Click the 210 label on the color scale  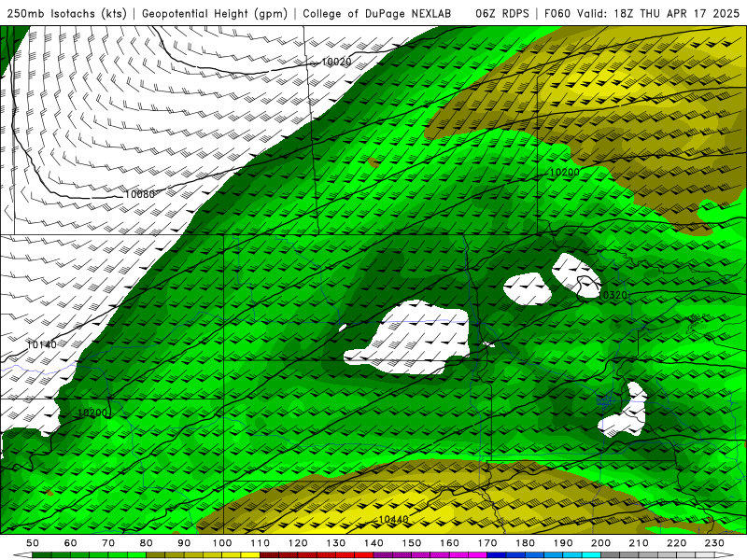click(639, 543)
